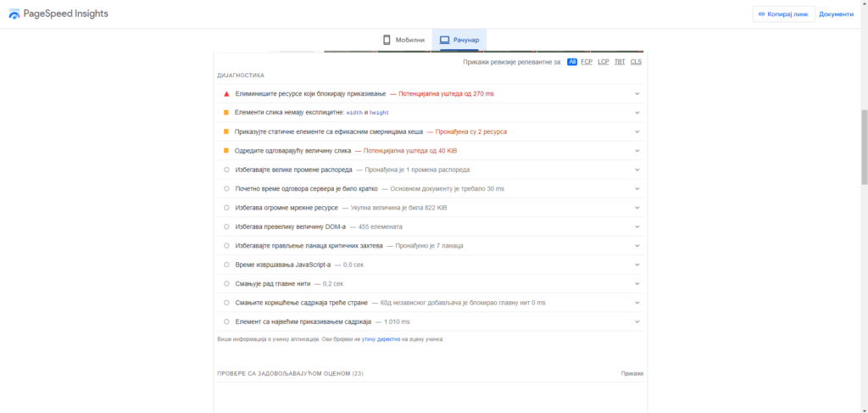Screen dimensions: 868x413
Task: Click the red triangle warning icon
Action: 226,93
